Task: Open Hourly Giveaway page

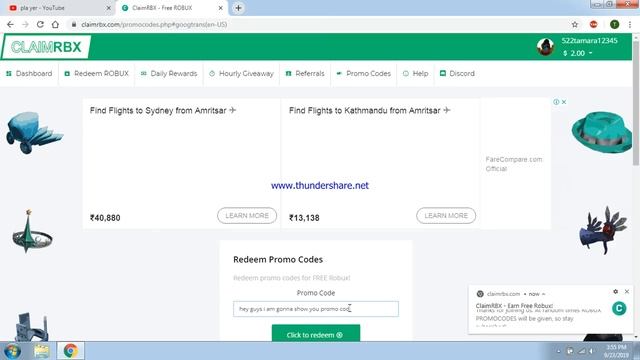Action: pos(241,73)
